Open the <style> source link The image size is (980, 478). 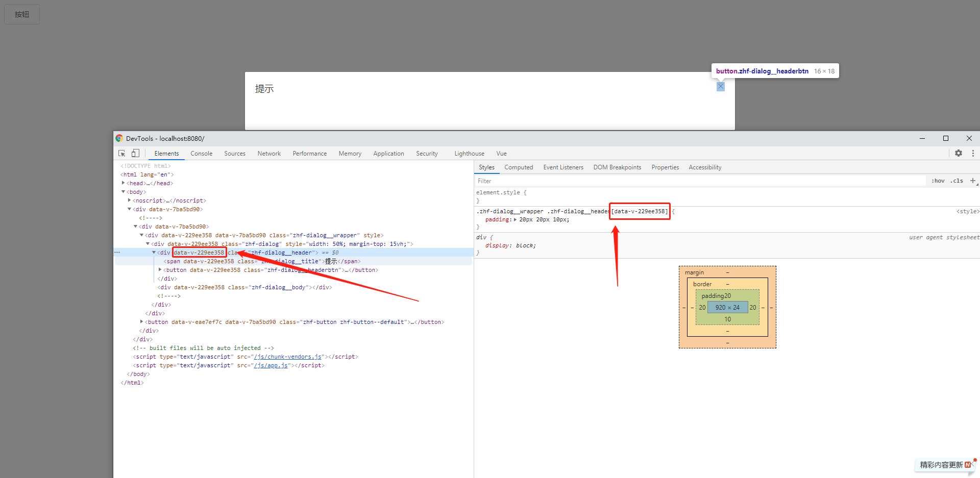pos(967,211)
